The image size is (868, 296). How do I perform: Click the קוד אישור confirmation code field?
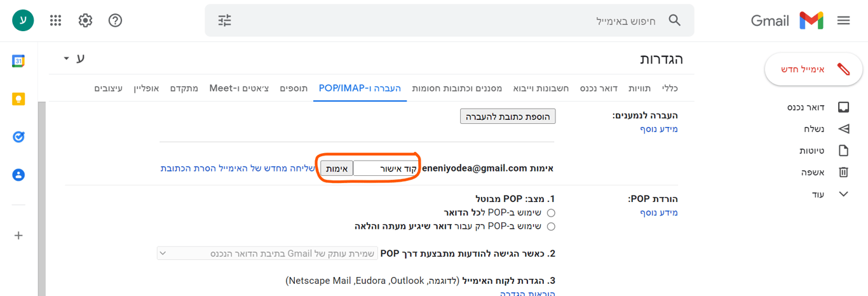(386, 168)
